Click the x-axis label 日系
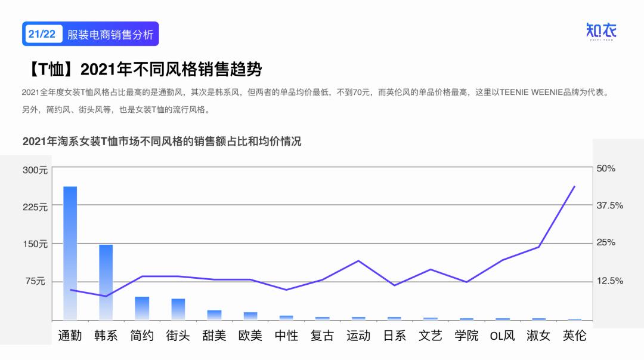644x360 pixels. click(395, 336)
